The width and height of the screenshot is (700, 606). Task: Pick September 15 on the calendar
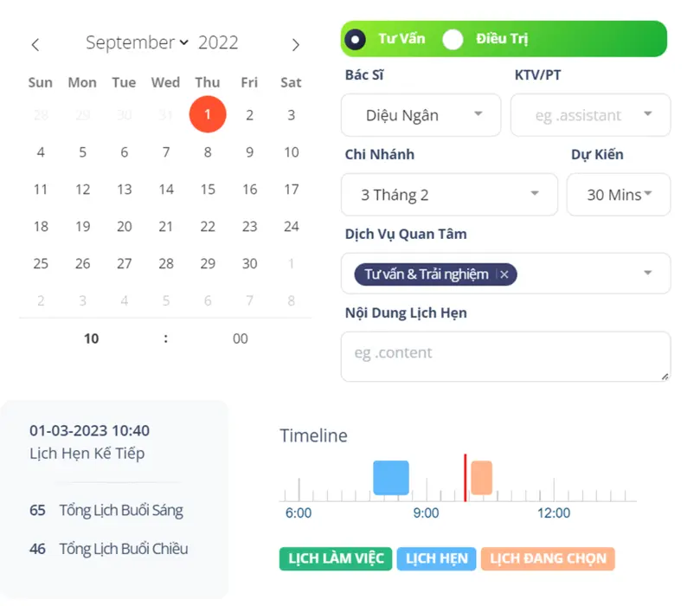(x=208, y=190)
